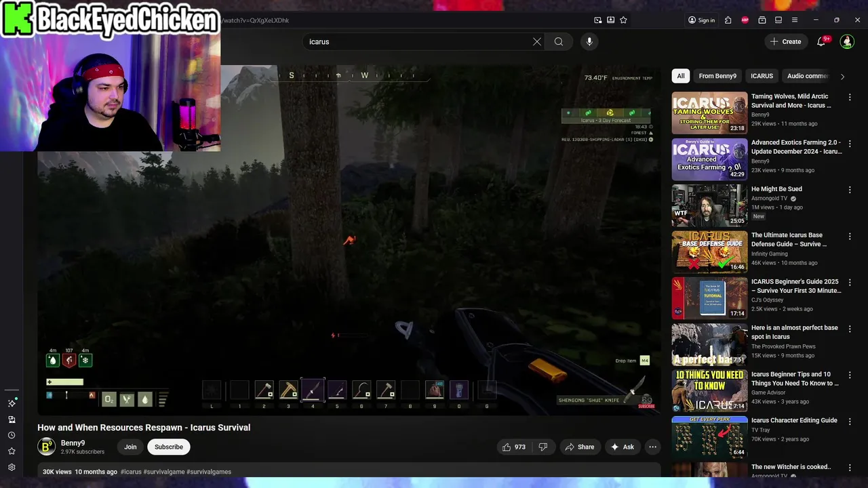Open sidebar settings gear icon
This screenshot has height=488, width=868.
pos(12,467)
